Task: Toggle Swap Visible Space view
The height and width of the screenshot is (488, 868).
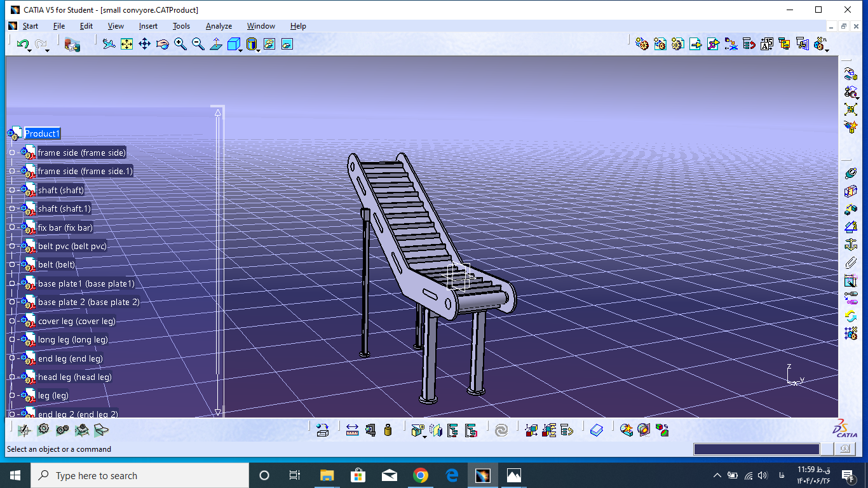Action: tap(287, 44)
